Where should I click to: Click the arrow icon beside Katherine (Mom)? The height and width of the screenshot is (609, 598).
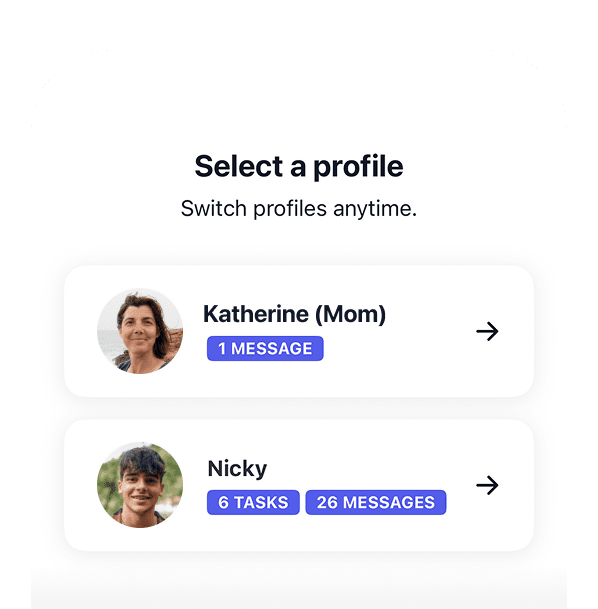tap(487, 331)
